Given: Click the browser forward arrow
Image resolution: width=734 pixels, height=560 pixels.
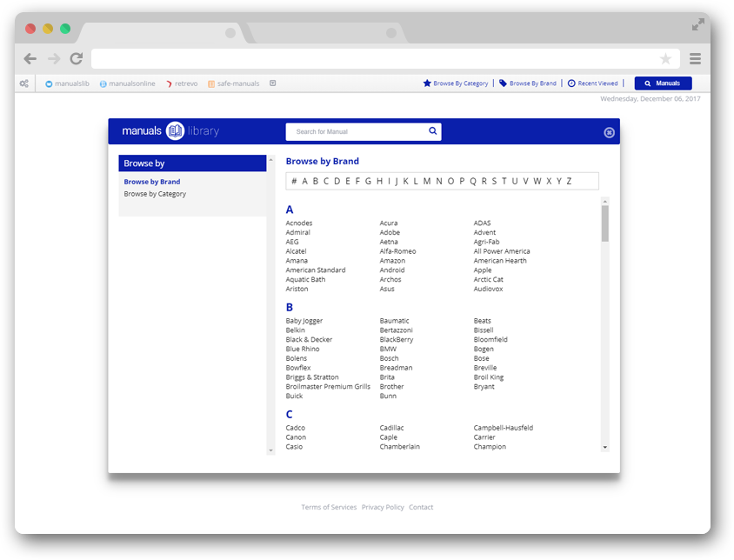Looking at the screenshot, I should [x=54, y=58].
